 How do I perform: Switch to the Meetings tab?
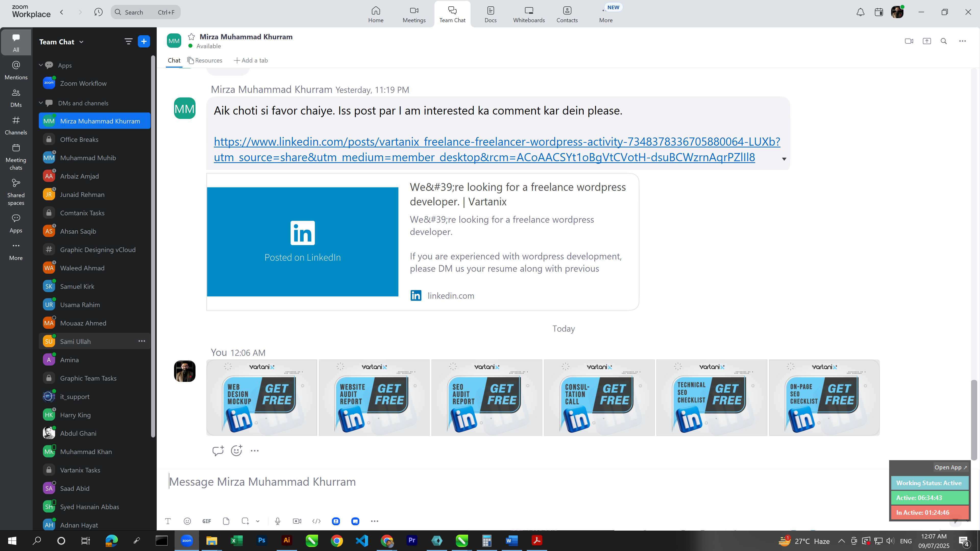click(x=414, y=15)
